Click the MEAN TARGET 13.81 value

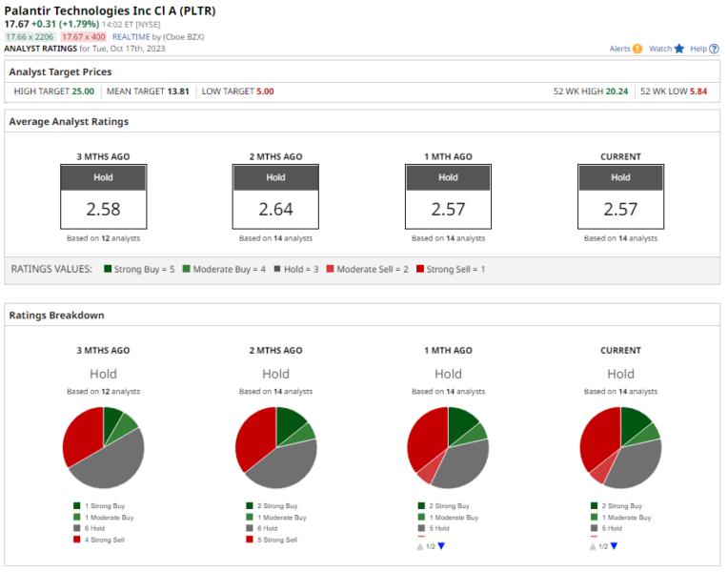coord(178,92)
